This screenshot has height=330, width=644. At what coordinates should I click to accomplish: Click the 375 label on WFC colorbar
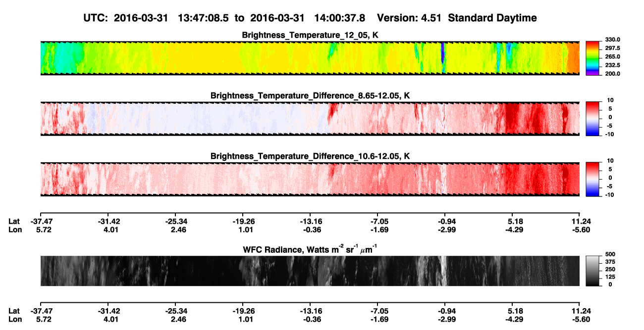[x=610, y=261]
